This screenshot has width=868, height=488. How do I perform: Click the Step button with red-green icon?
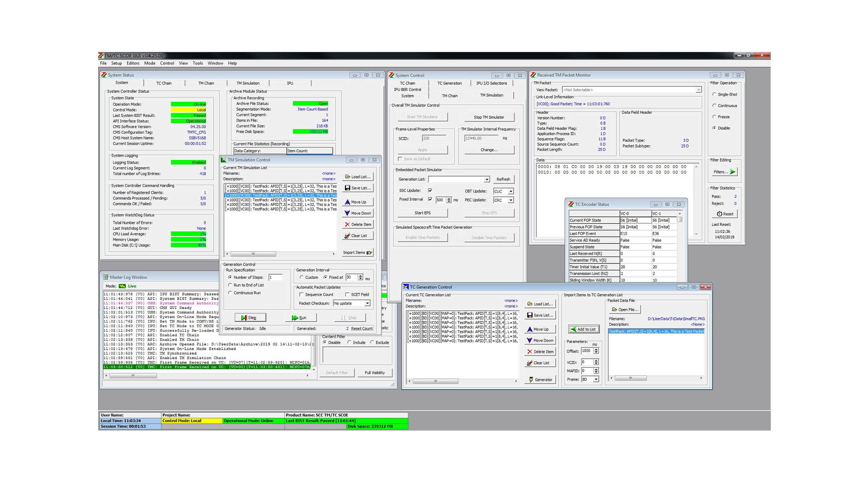pos(250,318)
